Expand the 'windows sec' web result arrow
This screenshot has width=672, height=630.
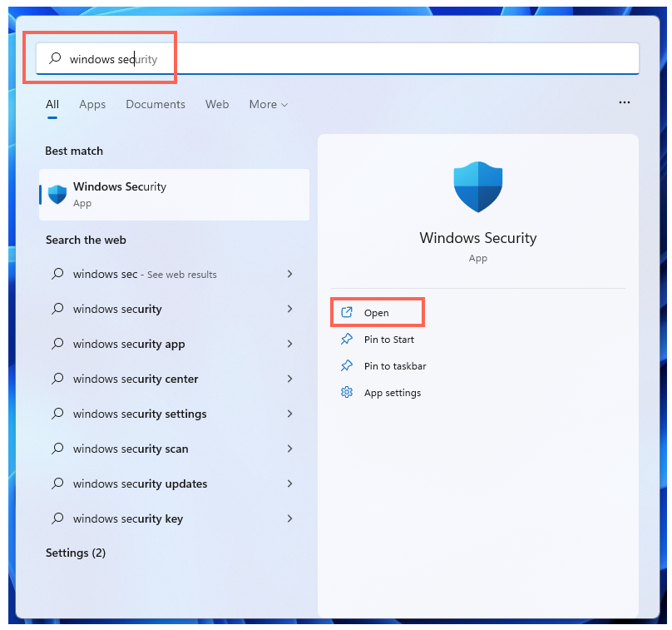(x=290, y=274)
